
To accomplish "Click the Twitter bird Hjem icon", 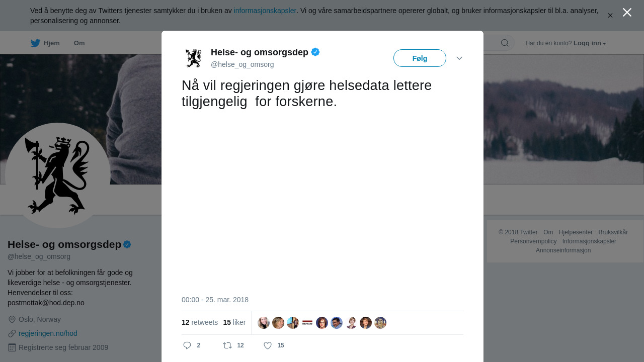I will (x=35, y=43).
